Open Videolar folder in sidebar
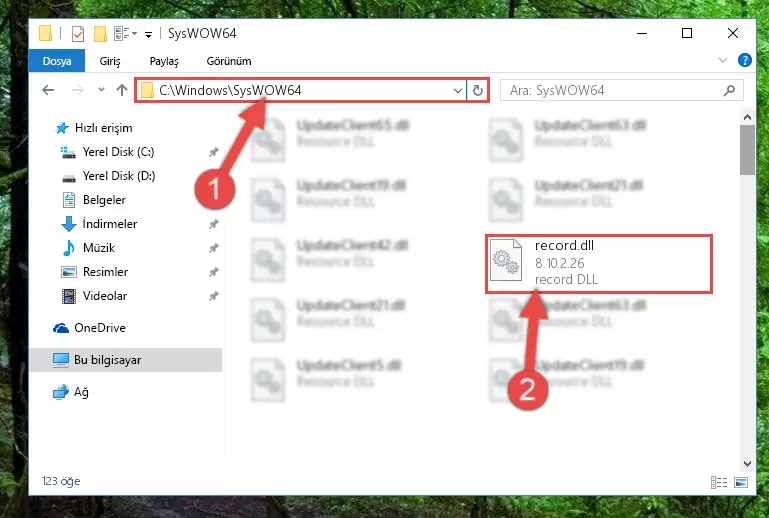The height and width of the screenshot is (518, 769). [x=104, y=296]
